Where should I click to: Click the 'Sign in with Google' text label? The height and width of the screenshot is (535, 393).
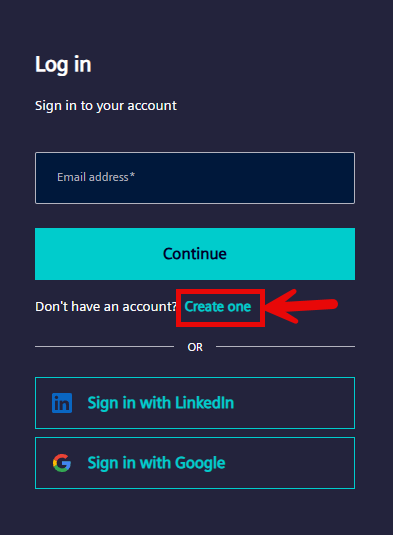[156, 463]
